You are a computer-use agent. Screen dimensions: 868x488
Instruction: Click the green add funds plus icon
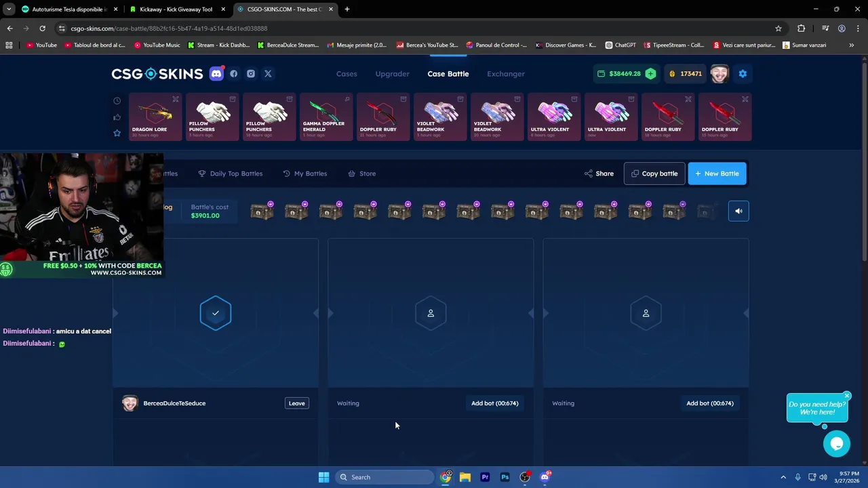pyautogui.click(x=650, y=74)
